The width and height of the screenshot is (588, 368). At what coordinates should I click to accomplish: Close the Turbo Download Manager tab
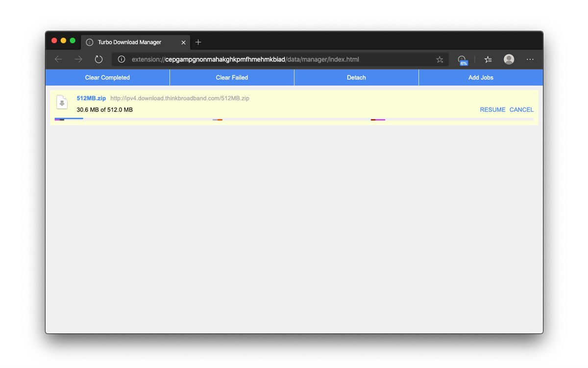(183, 43)
